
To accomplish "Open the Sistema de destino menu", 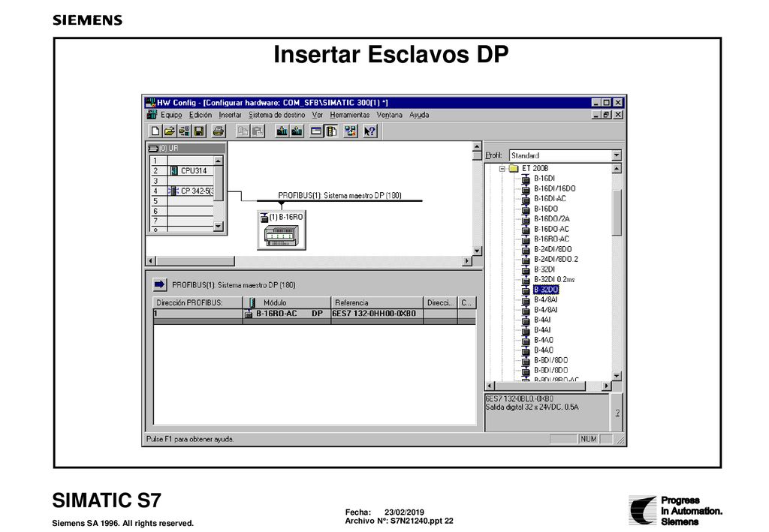I will [276, 115].
